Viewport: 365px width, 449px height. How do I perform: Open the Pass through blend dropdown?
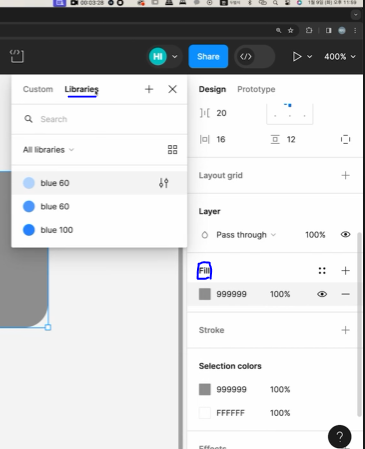pyautogui.click(x=246, y=235)
